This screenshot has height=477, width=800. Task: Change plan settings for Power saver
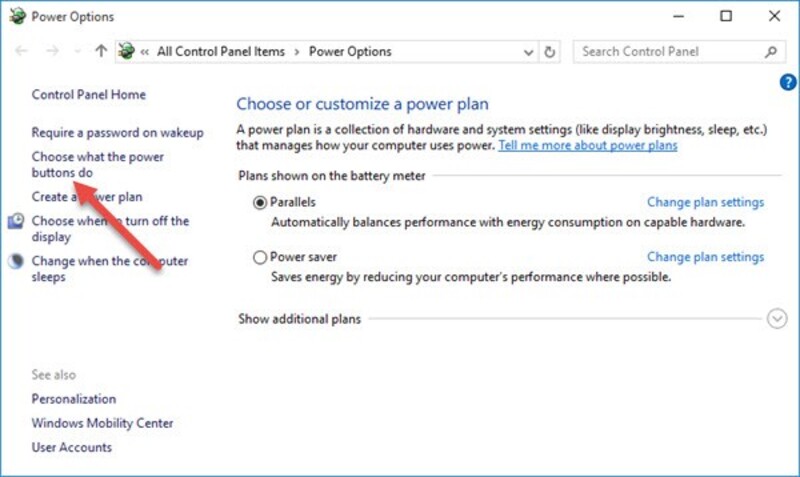coord(706,257)
